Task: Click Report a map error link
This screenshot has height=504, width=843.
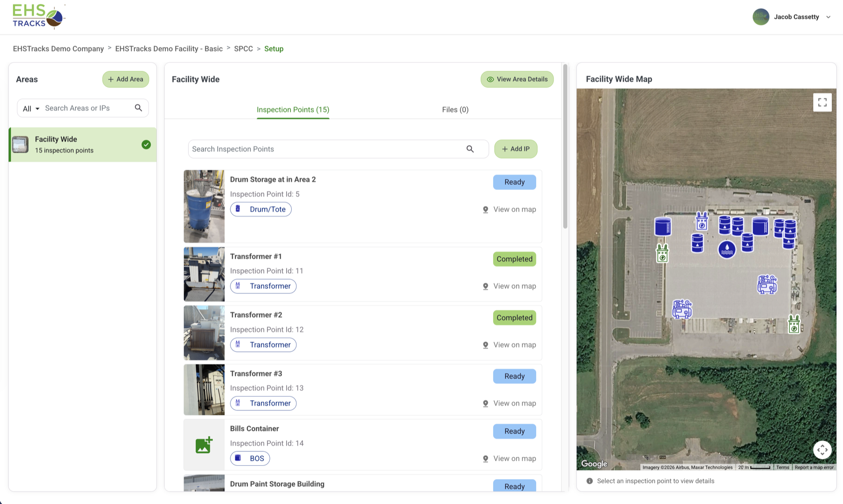Action: tap(814, 467)
